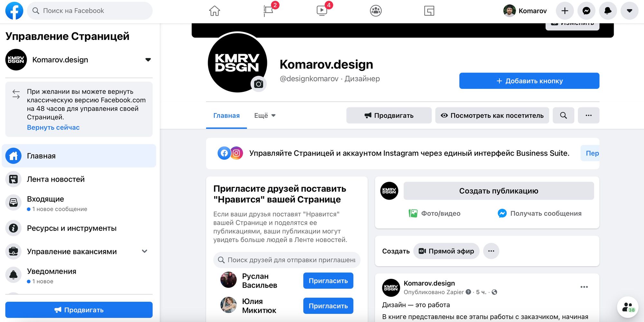Expand the Управление вакансиями section
This screenshot has height=322, width=644.
click(145, 251)
